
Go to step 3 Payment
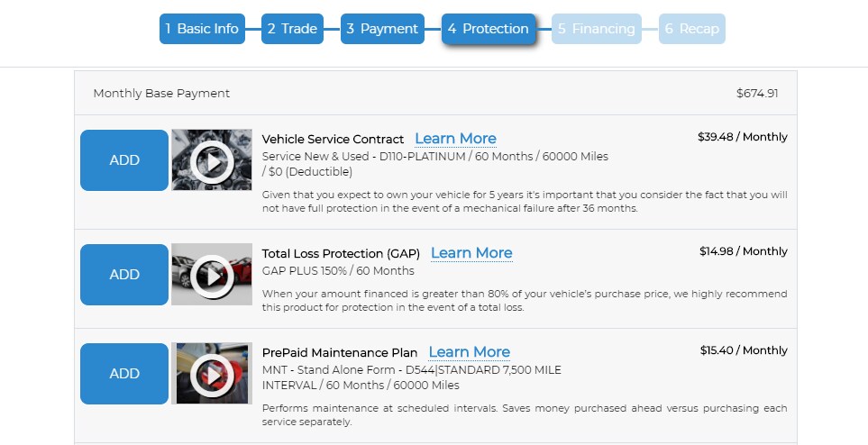pyautogui.click(x=382, y=29)
